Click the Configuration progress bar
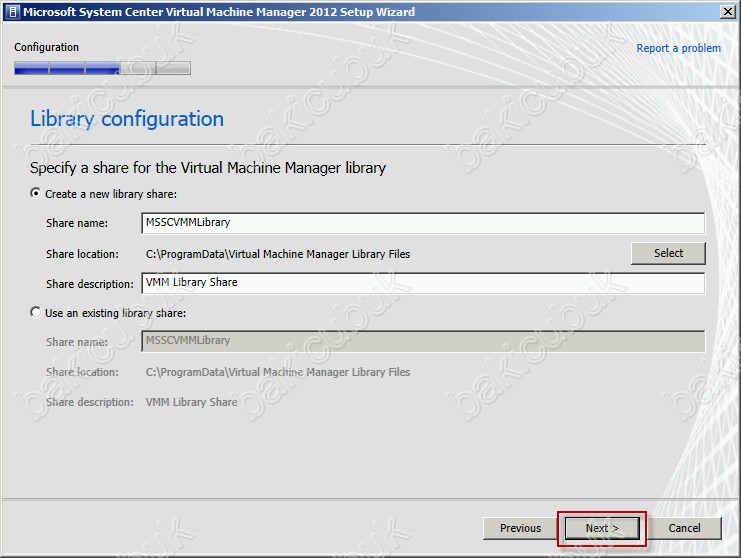This screenshot has height=558, width=741. click(103, 68)
